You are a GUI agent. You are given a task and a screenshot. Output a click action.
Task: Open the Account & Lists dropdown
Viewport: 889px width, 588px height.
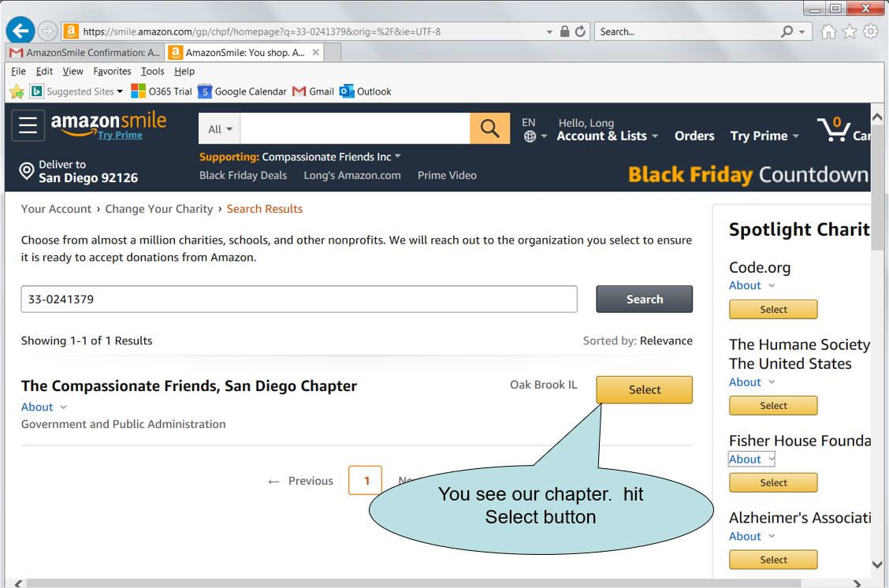[607, 136]
